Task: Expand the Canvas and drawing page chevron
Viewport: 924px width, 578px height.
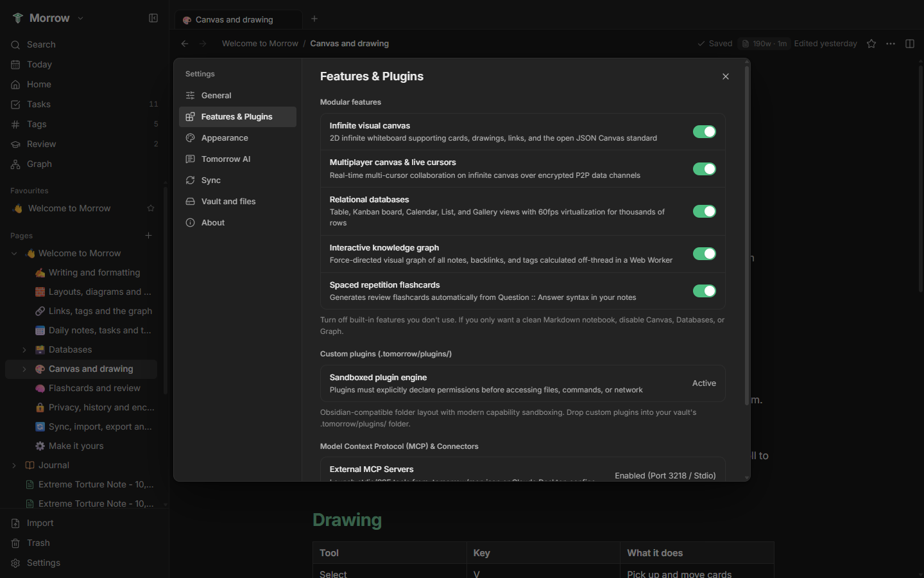Action: tap(24, 369)
